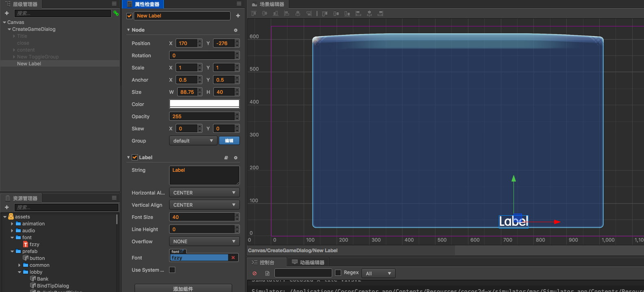Clear the console with the red clear icon
Viewport: 644px width, 292px height.
255,273
